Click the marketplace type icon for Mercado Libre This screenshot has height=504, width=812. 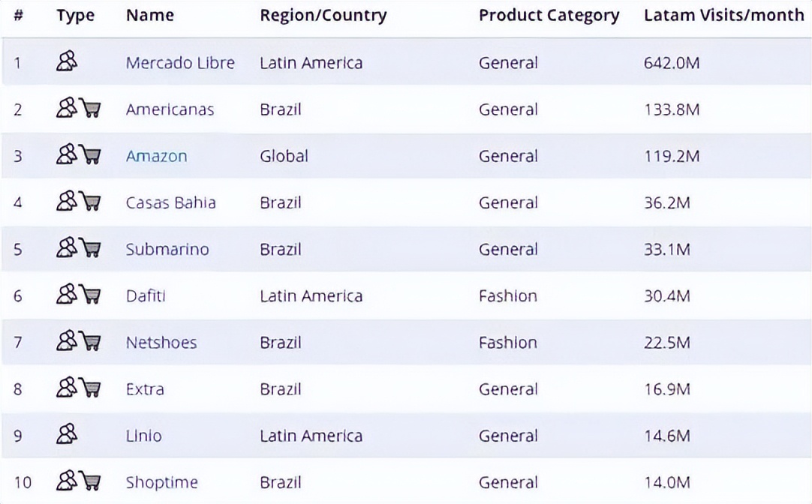tap(67, 62)
